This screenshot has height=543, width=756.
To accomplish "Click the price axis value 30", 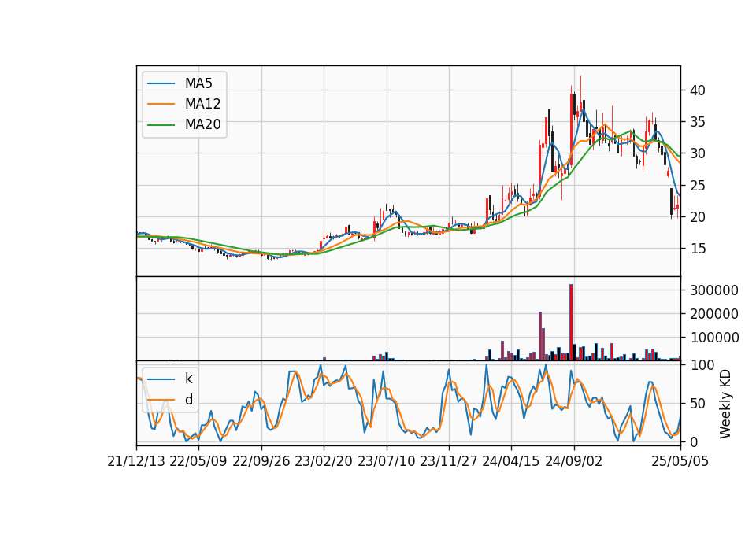I will [698, 153].
